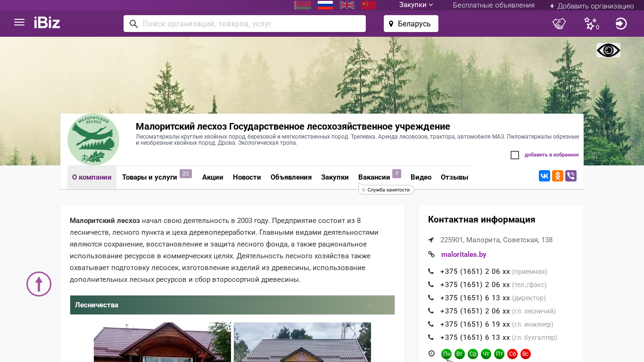Viewport: 644px width, 362px height.
Task: Open the hamburger menu
Action: [x=19, y=22]
